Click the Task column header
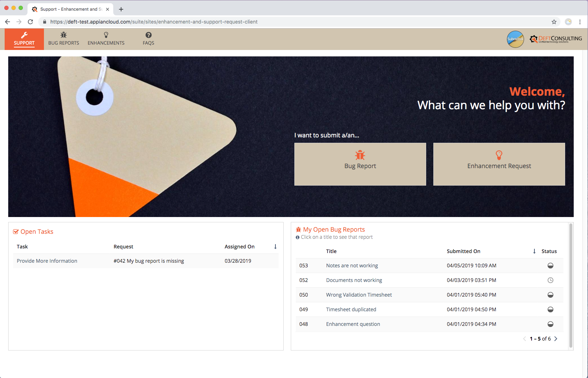 point(22,247)
